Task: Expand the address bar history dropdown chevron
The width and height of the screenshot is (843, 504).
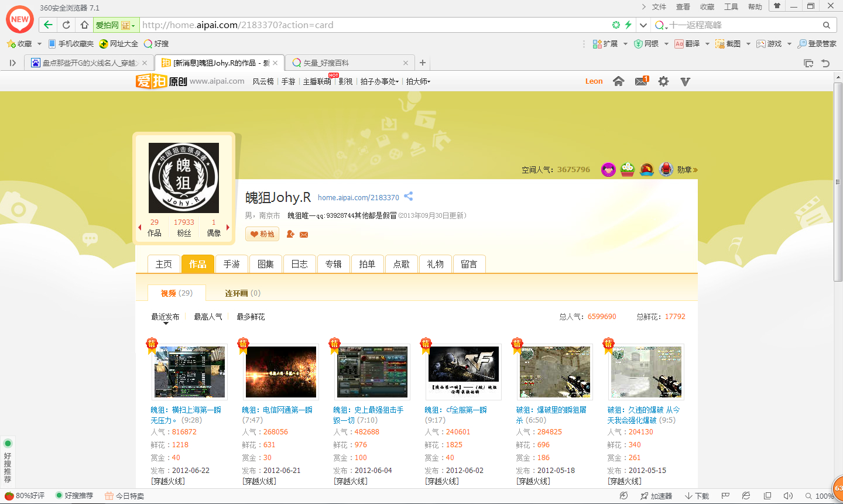Action: pos(643,25)
